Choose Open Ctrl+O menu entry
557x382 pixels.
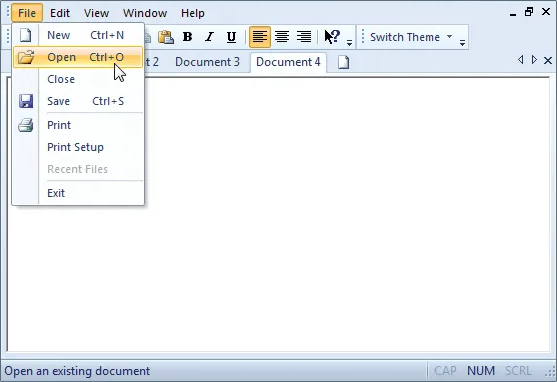click(x=78, y=57)
